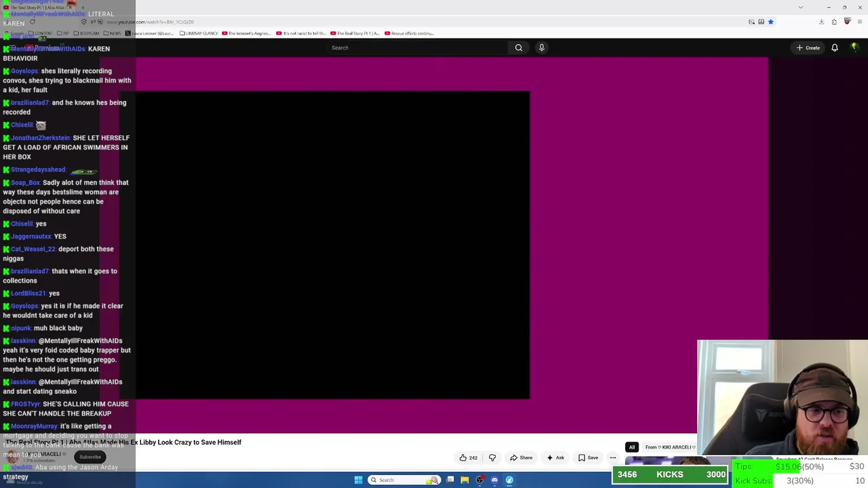This screenshot has width=868, height=488.
Task: Click the "The Real Story Pt 1" browser tab
Action: point(39,7)
